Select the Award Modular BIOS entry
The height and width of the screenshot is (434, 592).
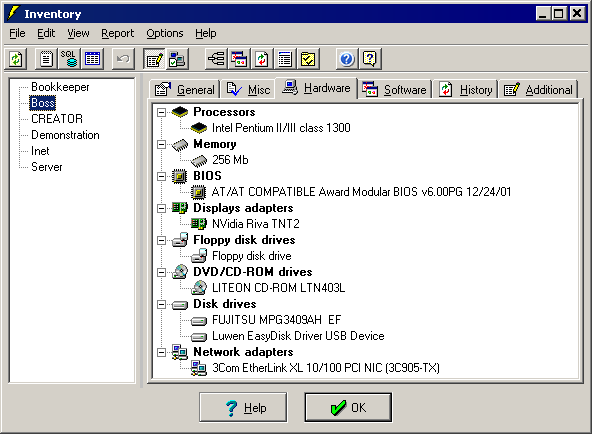pyautogui.click(x=361, y=192)
